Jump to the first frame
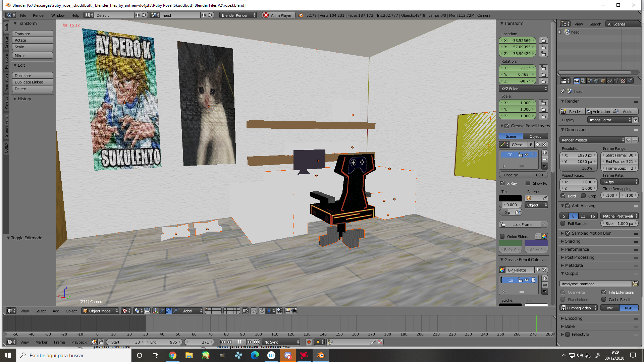 click(223, 342)
